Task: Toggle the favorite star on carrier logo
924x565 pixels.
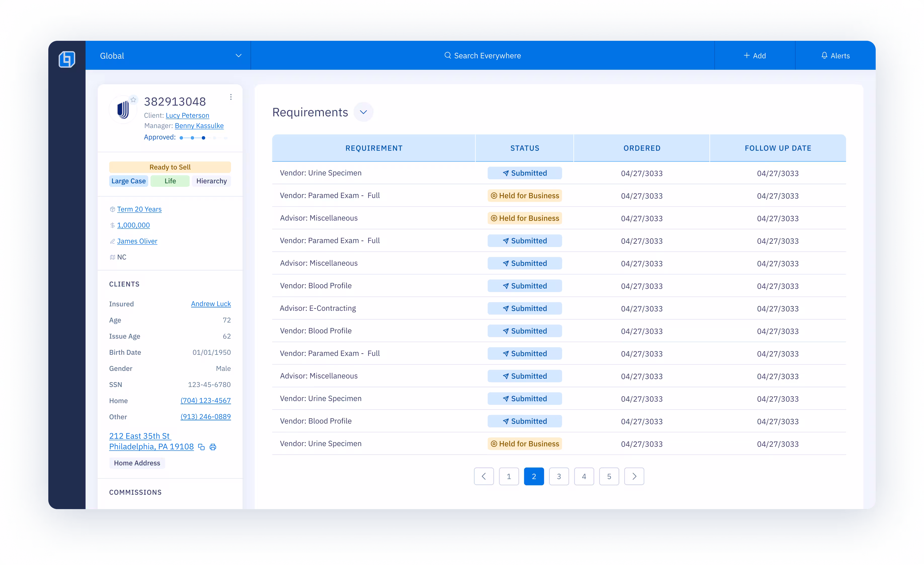Action: [x=134, y=99]
